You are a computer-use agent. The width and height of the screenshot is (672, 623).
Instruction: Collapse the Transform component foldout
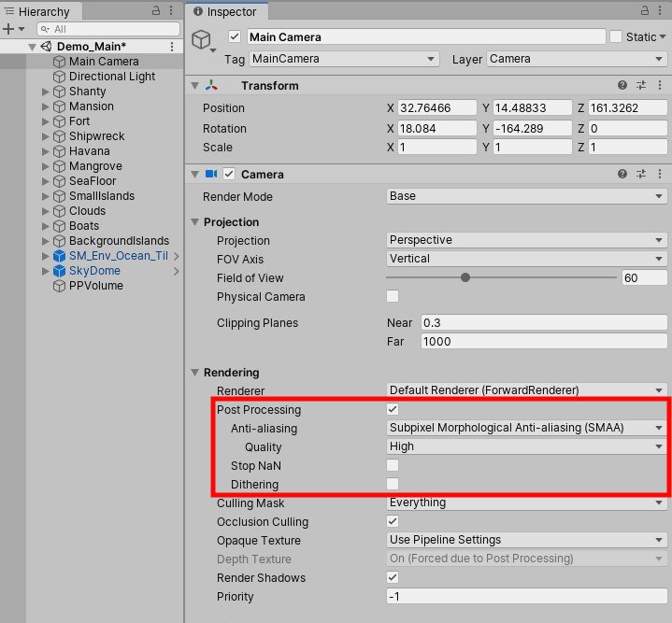point(195,86)
